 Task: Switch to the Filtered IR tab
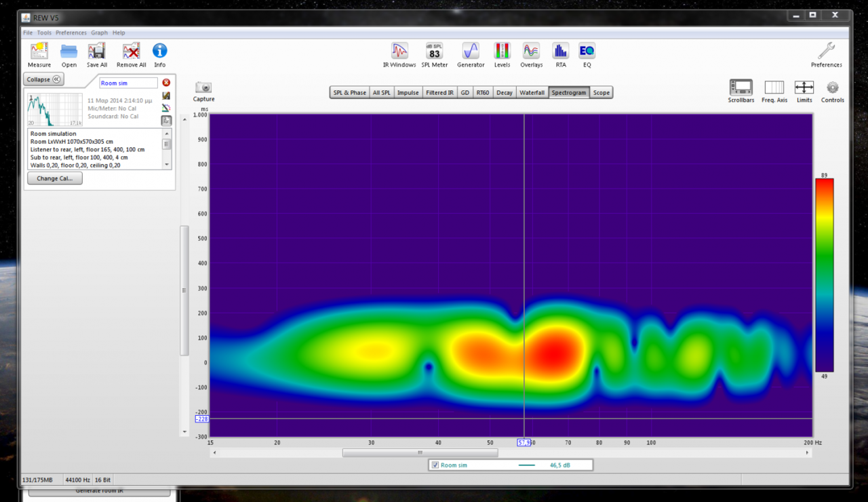tap(440, 93)
